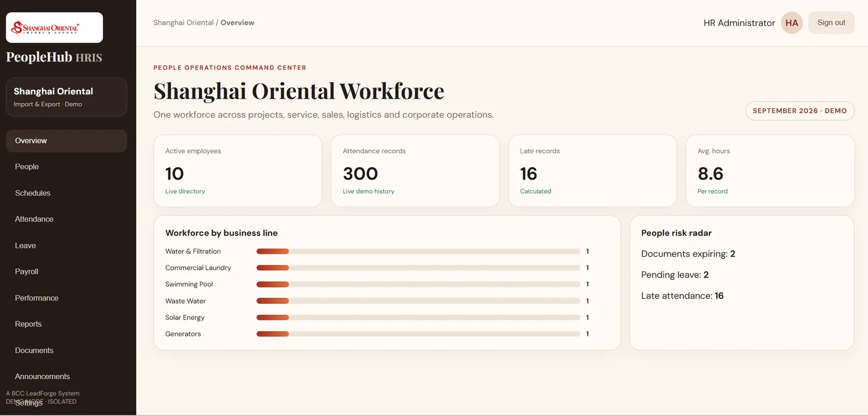Image resolution: width=868 pixels, height=416 pixels.
Task: Click the Calculated label under Late records
Action: [x=535, y=191]
